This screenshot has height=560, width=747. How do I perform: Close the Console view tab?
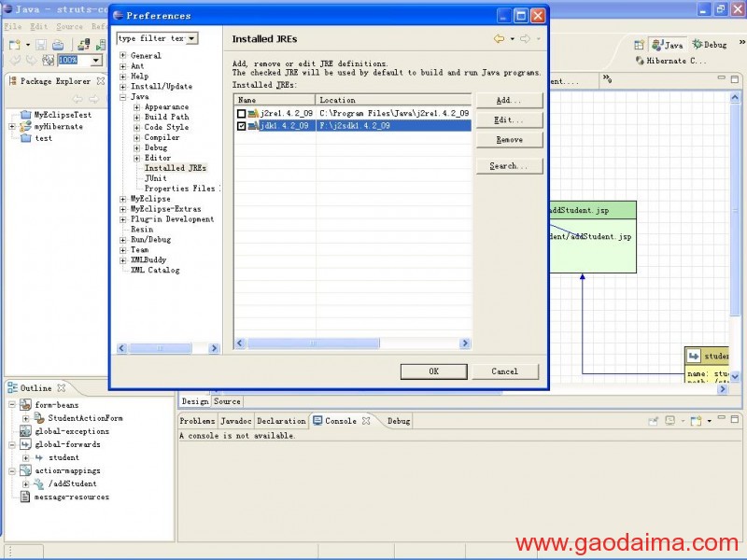tap(366, 421)
